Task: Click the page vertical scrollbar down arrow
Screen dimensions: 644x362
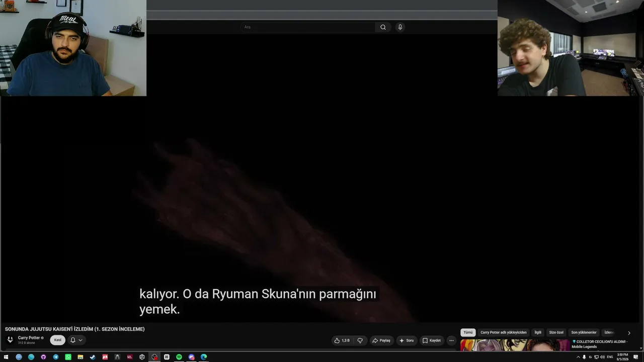Action: [x=642, y=348]
